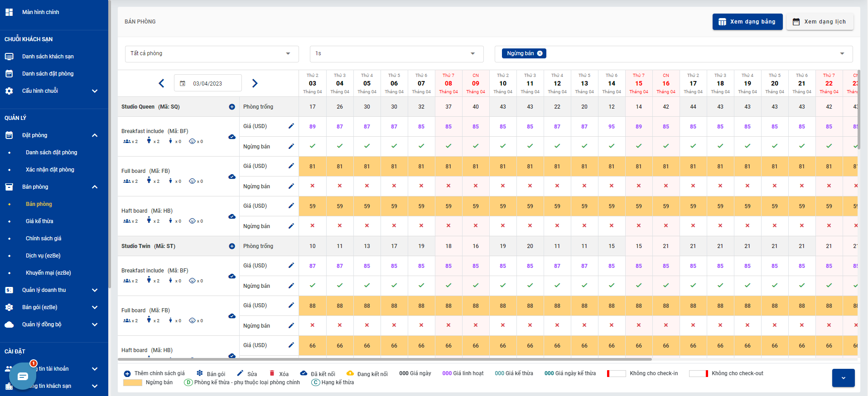The image size is (868, 396).
Task: Expand Cấu hình chuỗi menu chevron
Action: (x=95, y=91)
